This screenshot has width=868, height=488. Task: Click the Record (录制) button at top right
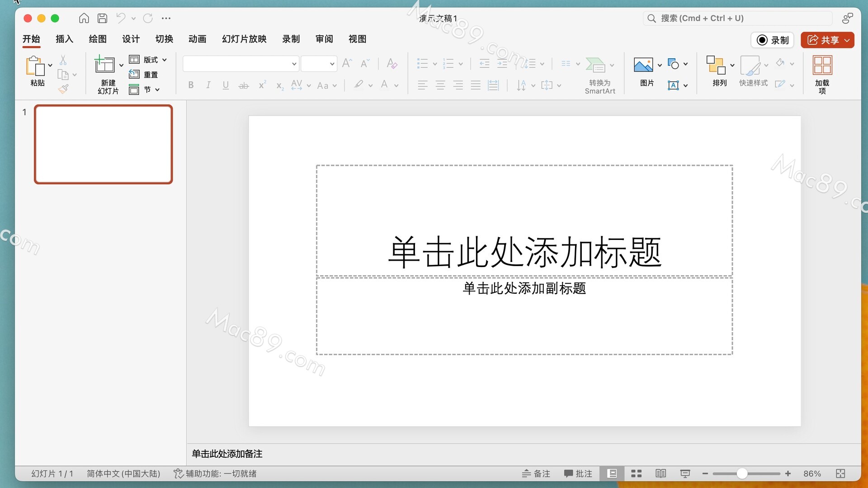click(x=773, y=40)
